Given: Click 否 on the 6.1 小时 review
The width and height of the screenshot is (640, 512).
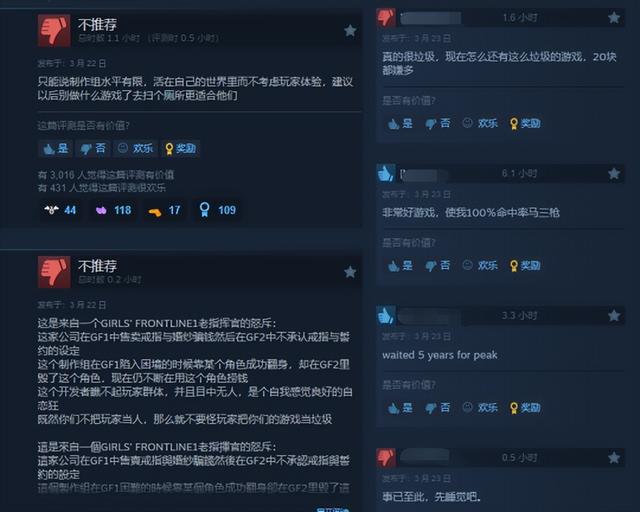Looking at the screenshot, I should coord(438,265).
